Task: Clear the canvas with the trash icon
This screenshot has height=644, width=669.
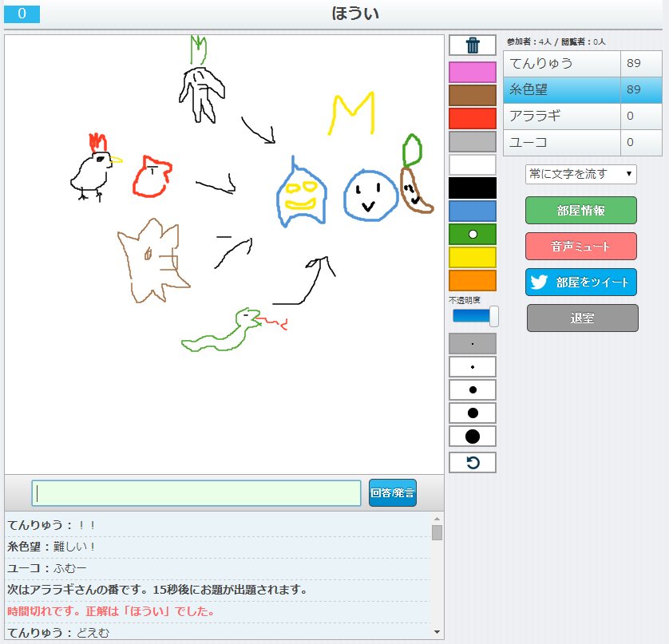Action: 473,45
